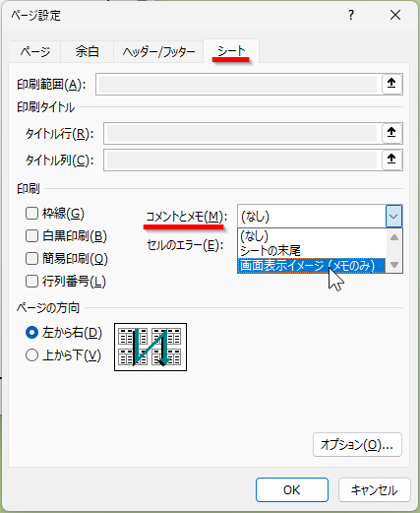420x513 pixels.
Task: Check the 白黒印刷 option
Action: pyautogui.click(x=31, y=236)
